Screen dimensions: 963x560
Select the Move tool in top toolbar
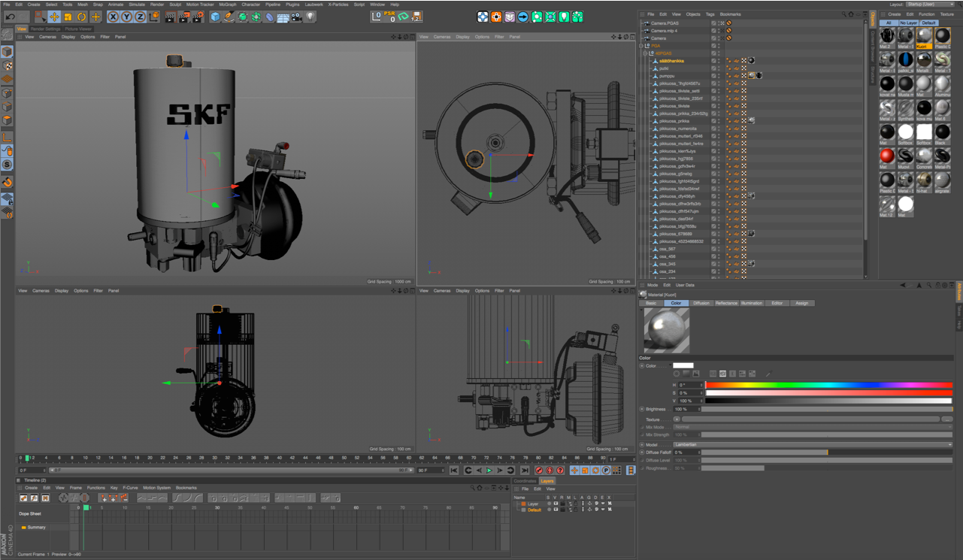point(54,17)
